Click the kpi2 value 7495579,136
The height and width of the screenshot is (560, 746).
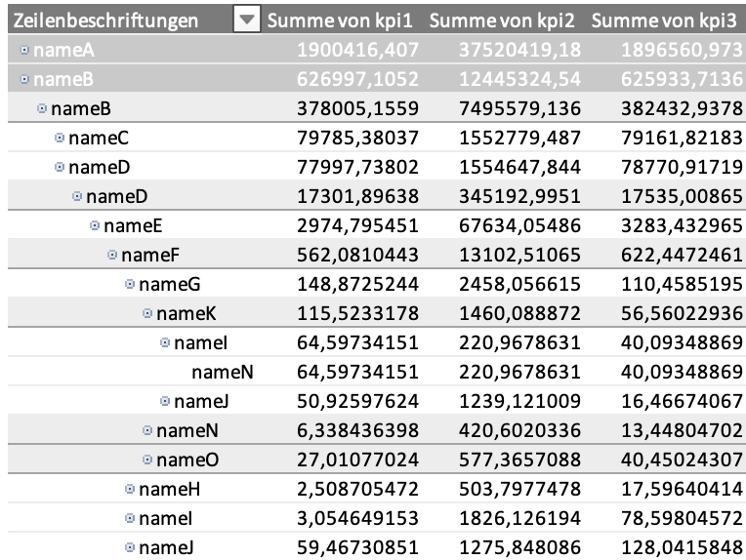pyautogui.click(x=520, y=109)
